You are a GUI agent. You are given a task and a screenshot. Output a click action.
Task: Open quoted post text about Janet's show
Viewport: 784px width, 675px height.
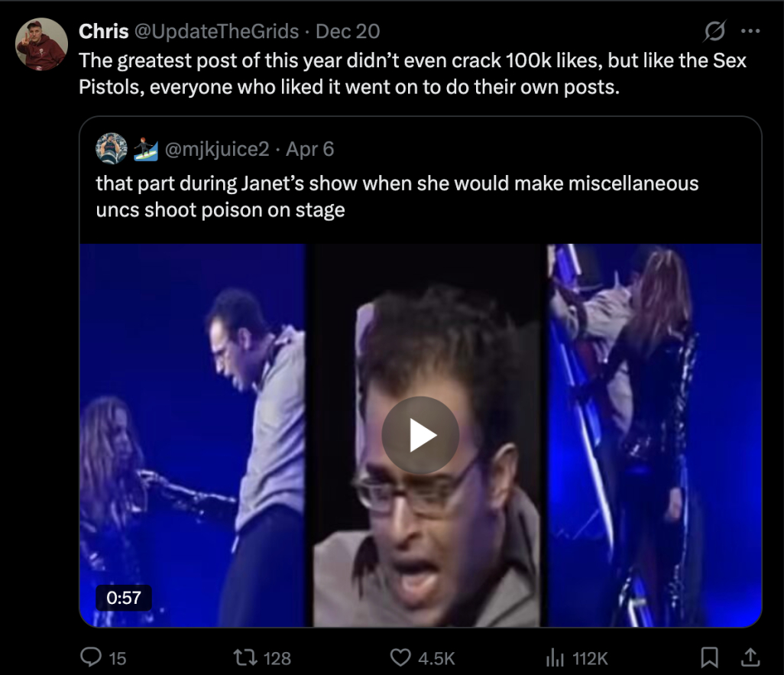click(x=397, y=196)
